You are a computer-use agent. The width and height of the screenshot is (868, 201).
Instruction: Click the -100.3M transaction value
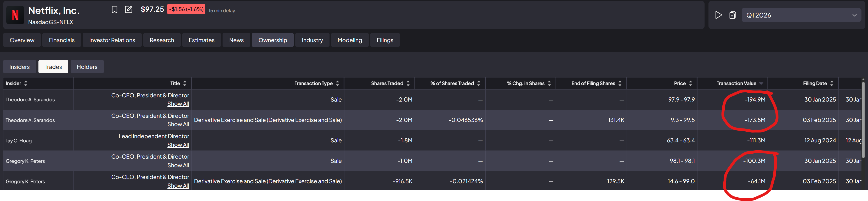(754, 161)
